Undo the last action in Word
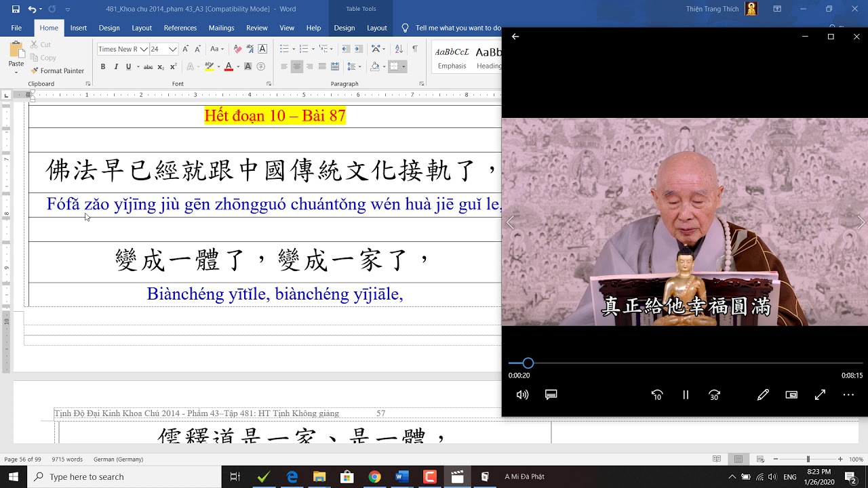The image size is (868, 488). coord(32,9)
